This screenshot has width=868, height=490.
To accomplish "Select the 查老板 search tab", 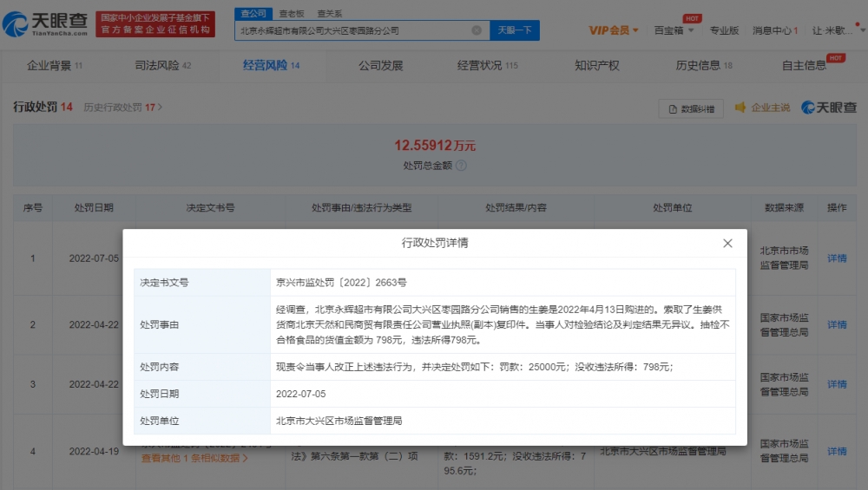I will [292, 14].
